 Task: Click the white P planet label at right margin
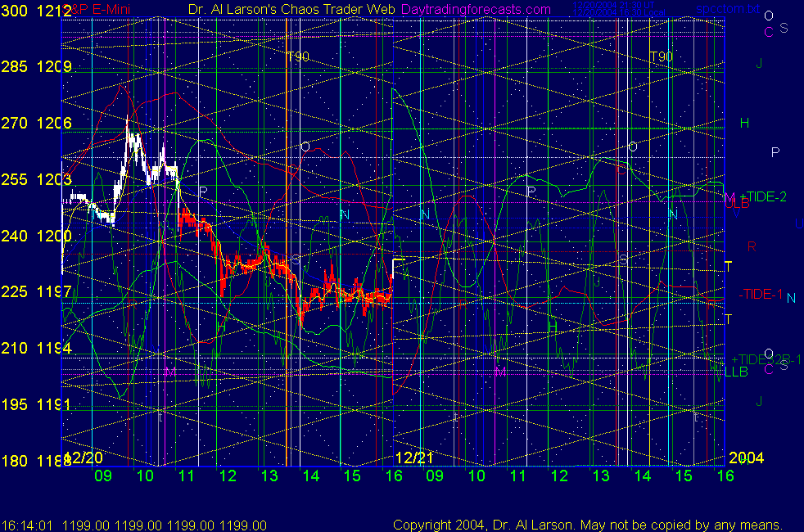775,151
